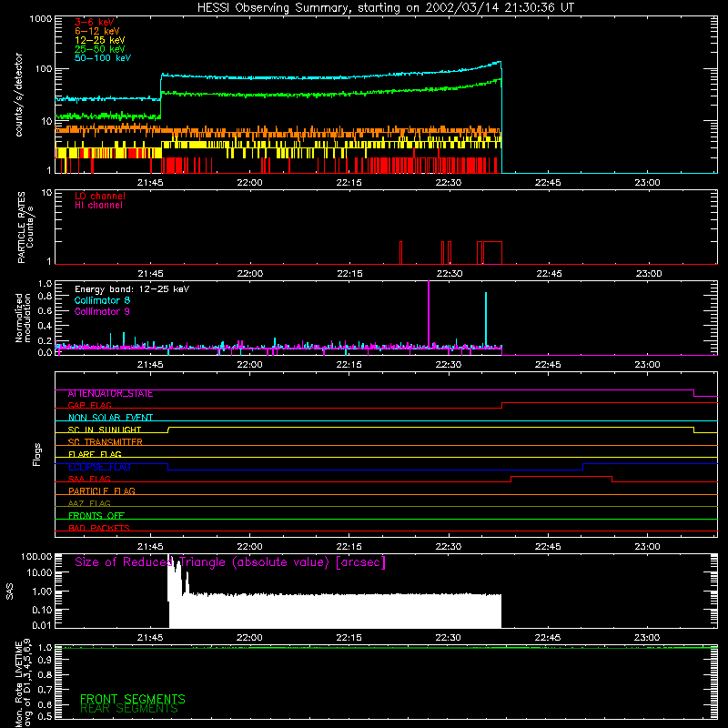The width and height of the screenshot is (728, 728).
Task: Click the 22:00 time label under counts panel
Action: pyautogui.click(x=249, y=183)
